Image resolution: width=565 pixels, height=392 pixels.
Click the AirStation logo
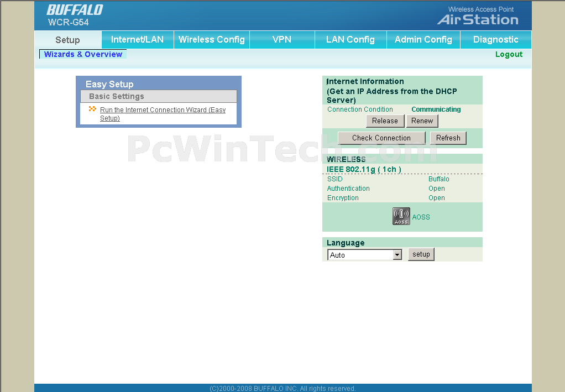478,19
